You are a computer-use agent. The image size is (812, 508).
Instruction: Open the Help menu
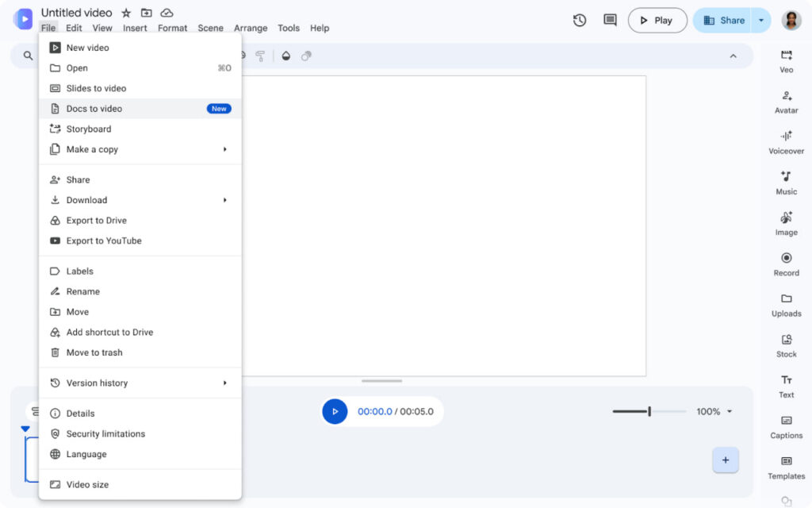[320, 28]
